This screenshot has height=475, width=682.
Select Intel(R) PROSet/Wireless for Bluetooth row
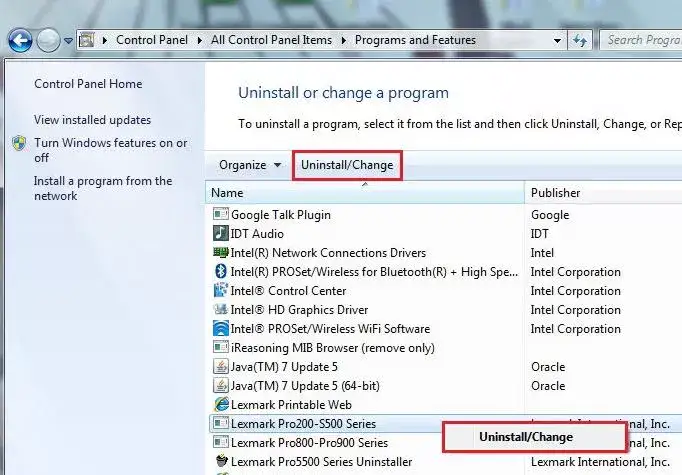click(374, 272)
